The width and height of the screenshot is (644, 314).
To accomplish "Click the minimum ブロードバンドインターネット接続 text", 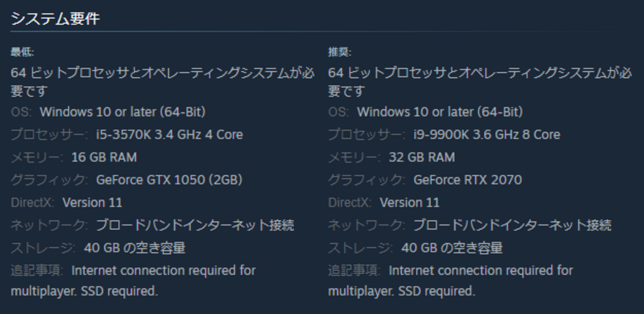I will pos(195,225).
